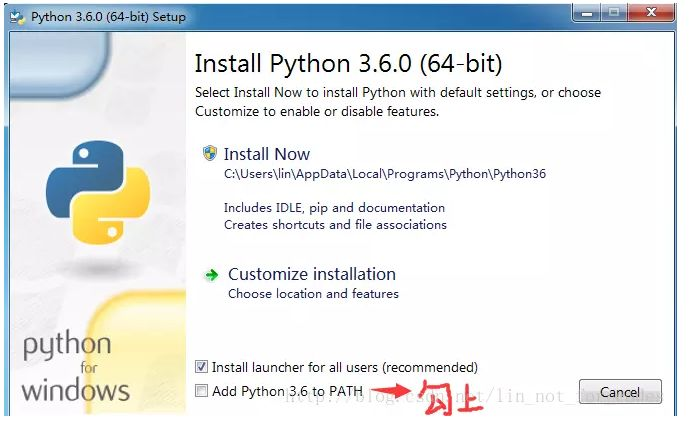Screen dimensions: 690x421
Task: Click 'Select Install Now to install Python' description
Action: 398,102
